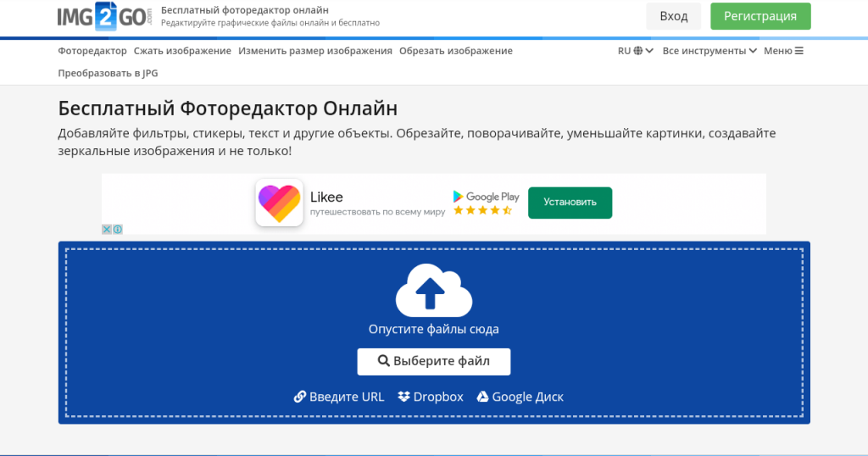Click the globe language icon

click(x=638, y=51)
